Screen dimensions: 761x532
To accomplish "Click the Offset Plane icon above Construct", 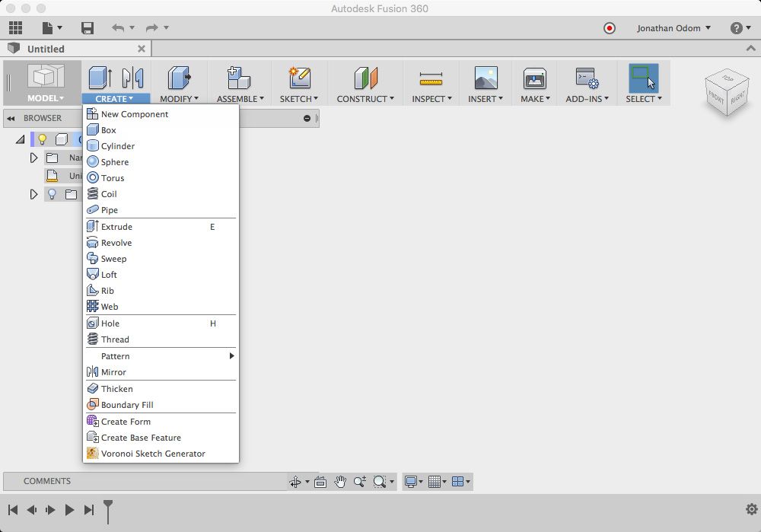I will tap(365, 78).
